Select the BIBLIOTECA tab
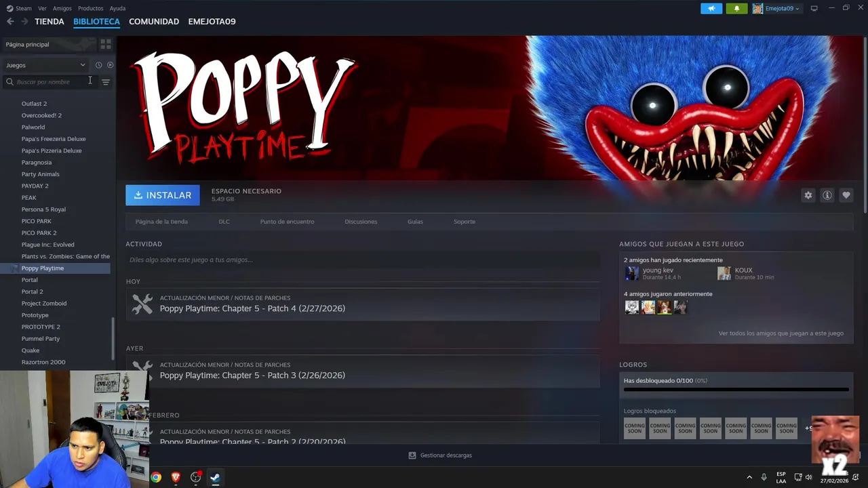Screen dimensions: 868x488 96,22
